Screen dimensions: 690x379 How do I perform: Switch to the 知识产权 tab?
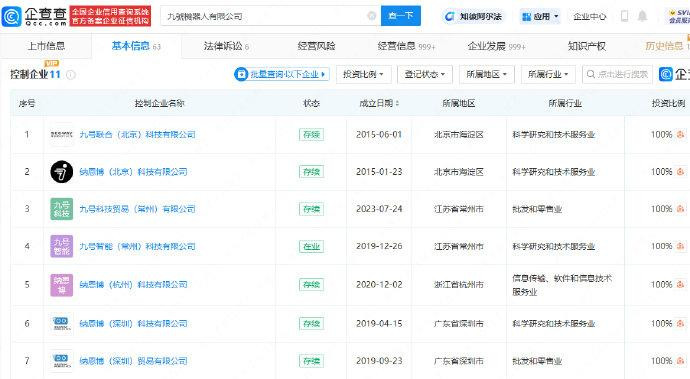(587, 46)
